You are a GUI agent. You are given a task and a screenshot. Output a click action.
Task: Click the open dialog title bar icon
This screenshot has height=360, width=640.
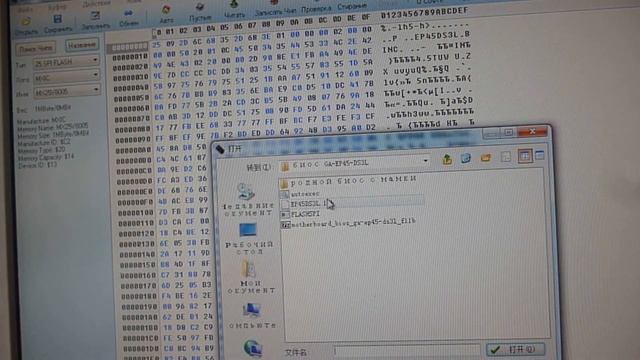click(220, 149)
